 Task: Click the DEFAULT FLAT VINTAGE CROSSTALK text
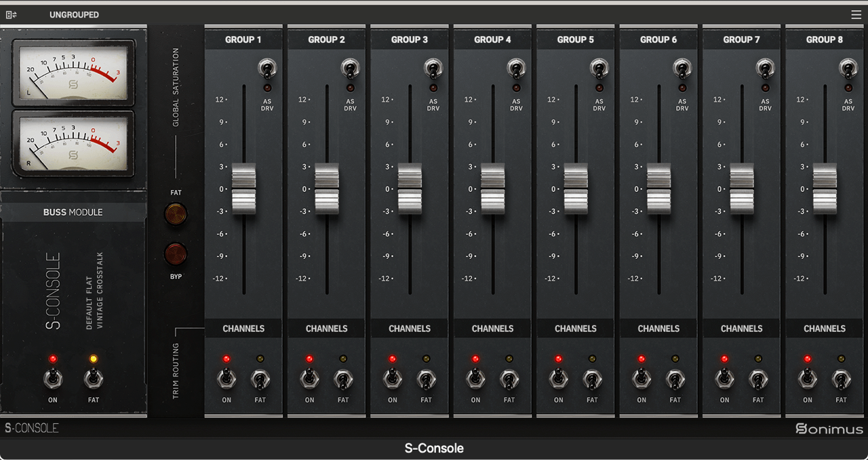click(94, 290)
